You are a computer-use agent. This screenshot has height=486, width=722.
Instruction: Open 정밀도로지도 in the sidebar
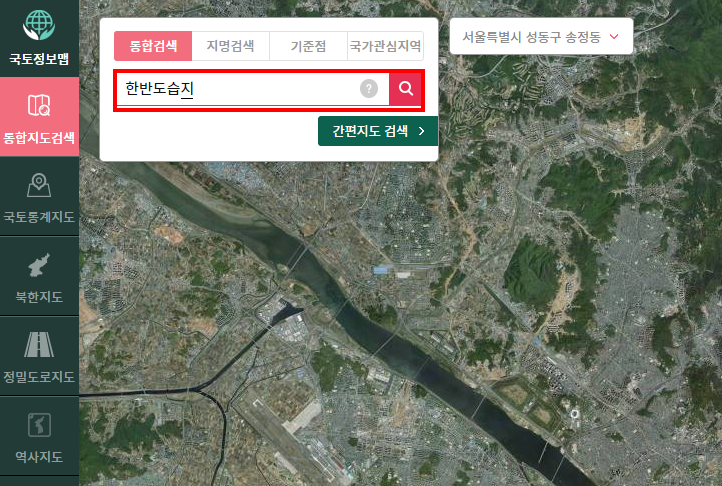[x=39, y=356]
